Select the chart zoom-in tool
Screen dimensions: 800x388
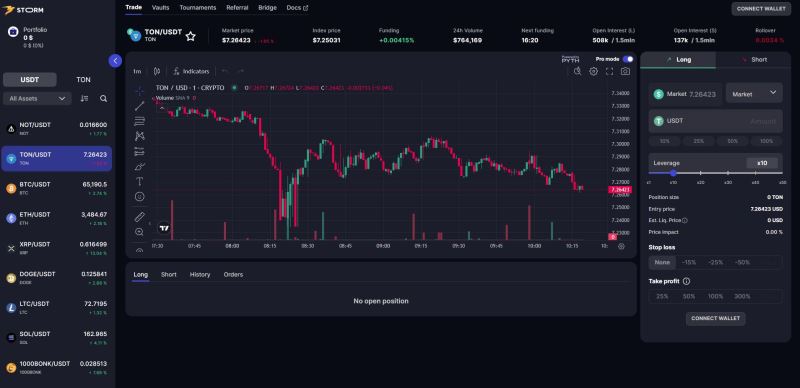(139, 232)
